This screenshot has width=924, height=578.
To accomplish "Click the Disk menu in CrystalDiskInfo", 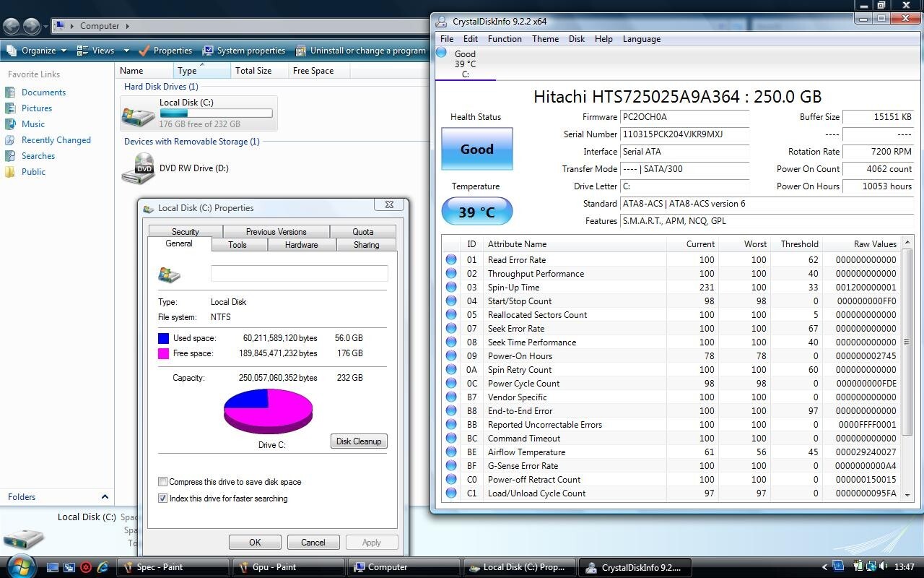I will coord(577,39).
